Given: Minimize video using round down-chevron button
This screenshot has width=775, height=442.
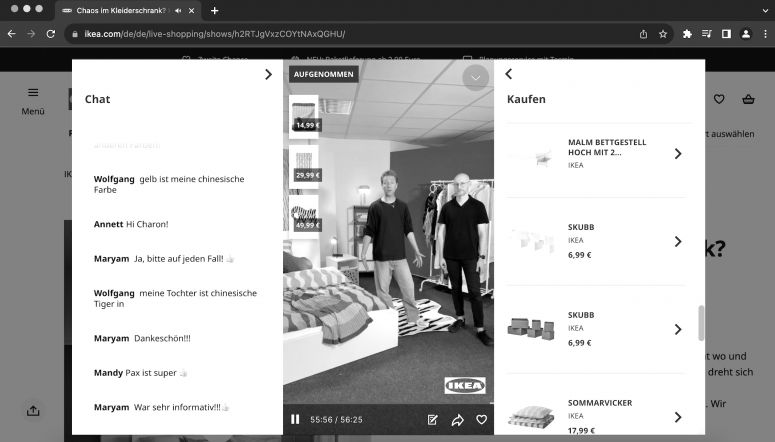Looking at the screenshot, I should (x=476, y=77).
